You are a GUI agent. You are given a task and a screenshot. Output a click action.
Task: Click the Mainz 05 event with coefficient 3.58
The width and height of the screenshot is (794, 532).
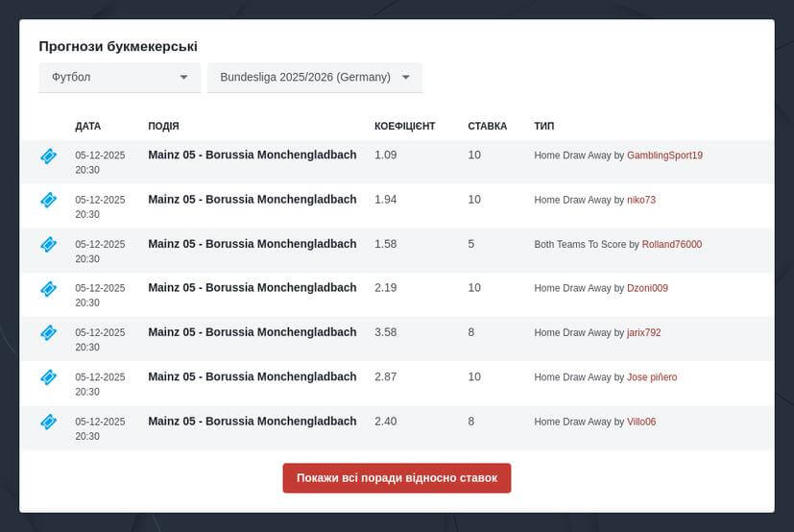(252, 332)
